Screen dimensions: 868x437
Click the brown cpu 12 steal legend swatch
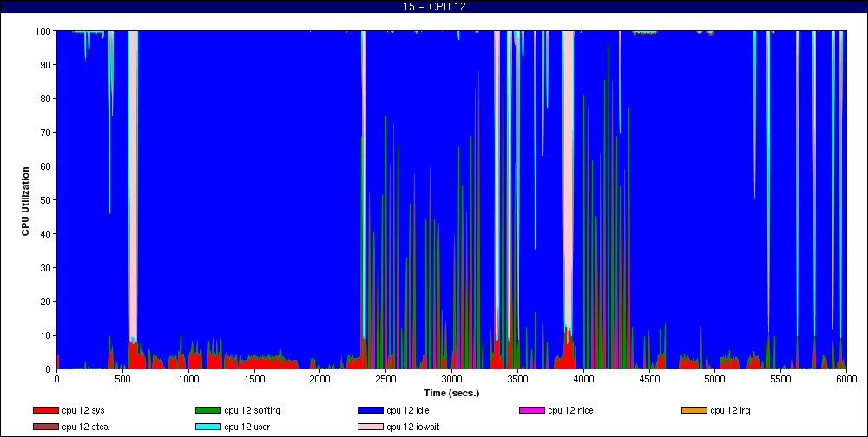45,427
